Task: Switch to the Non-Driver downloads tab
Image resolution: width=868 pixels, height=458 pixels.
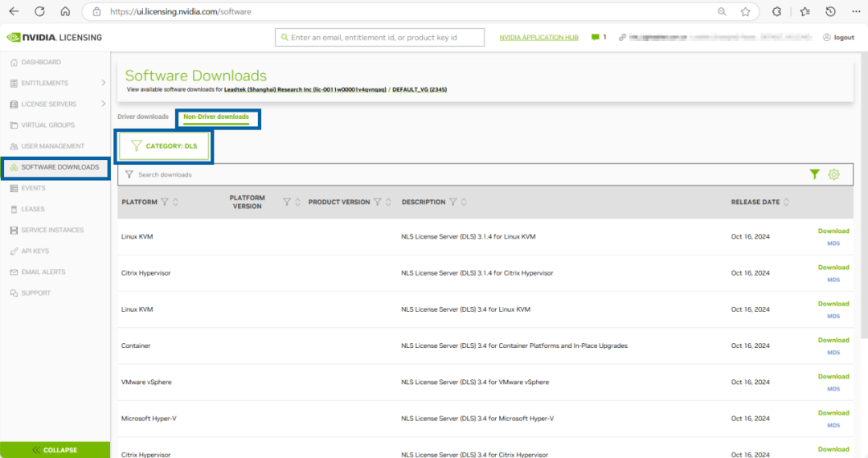Action: coord(216,117)
